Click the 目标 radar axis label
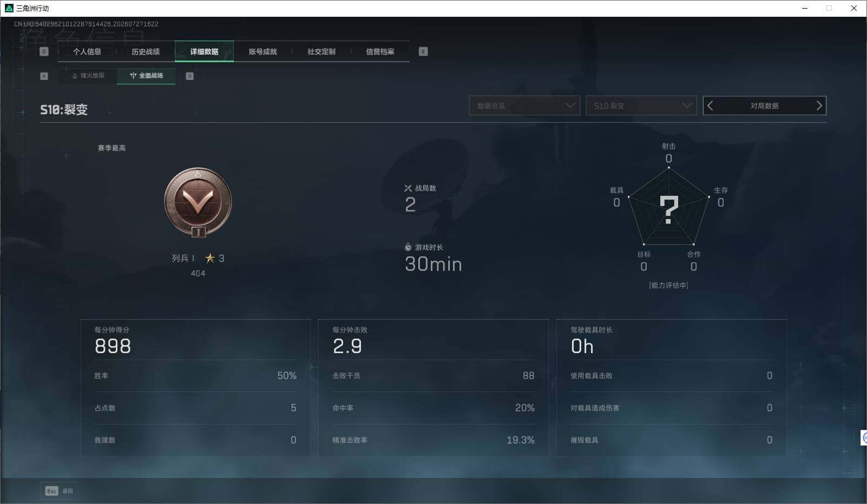The image size is (867, 504). tap(644, 254)
